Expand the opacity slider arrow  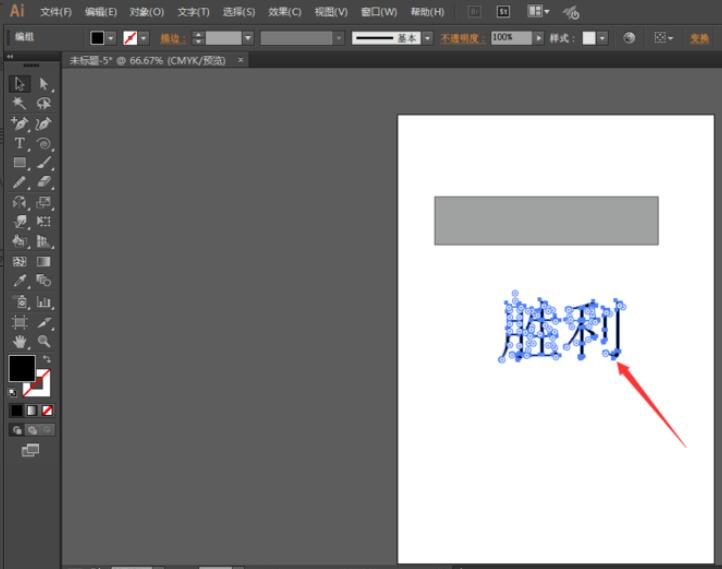[539, 38]
